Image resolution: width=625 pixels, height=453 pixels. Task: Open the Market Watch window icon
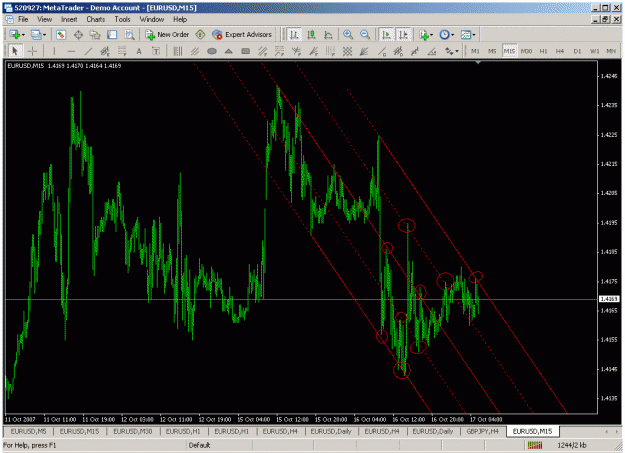click(x=61, y=35)
